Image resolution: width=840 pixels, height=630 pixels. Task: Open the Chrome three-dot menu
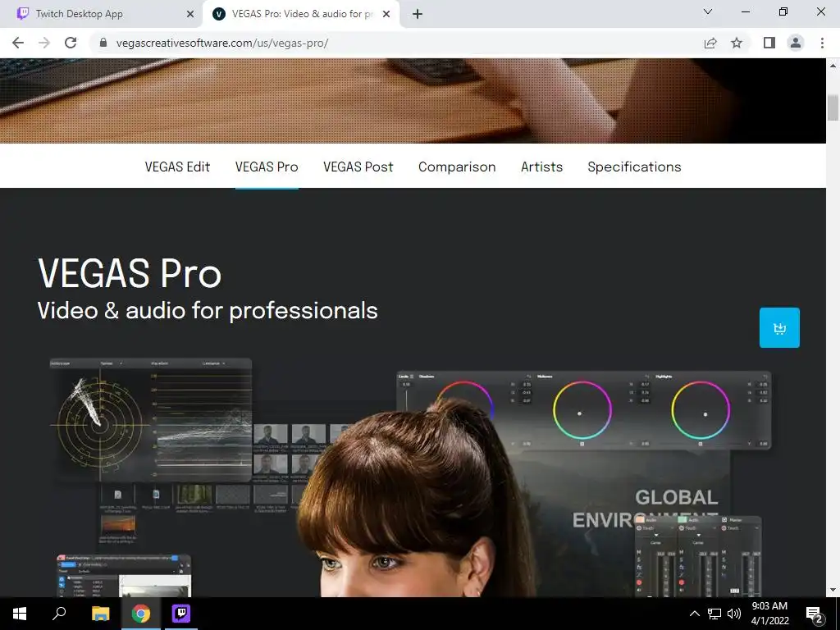pyautogui.click(x=822, y=43)
